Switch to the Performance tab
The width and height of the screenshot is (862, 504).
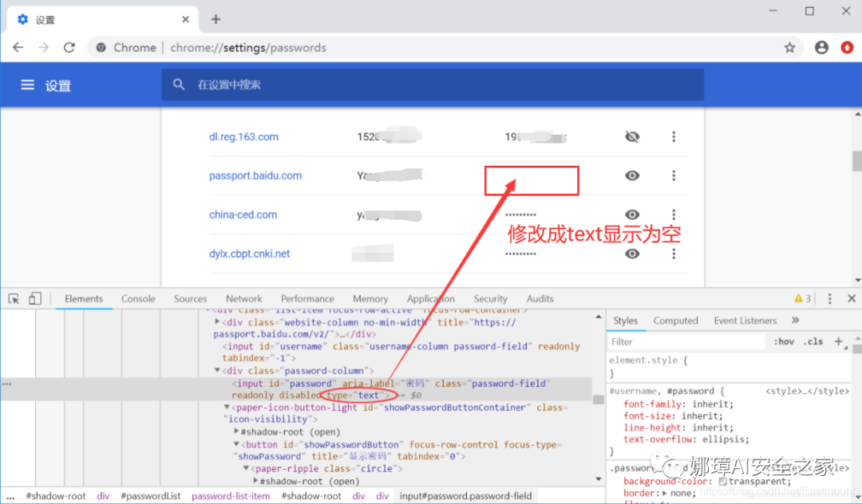(x=307, y=299)
